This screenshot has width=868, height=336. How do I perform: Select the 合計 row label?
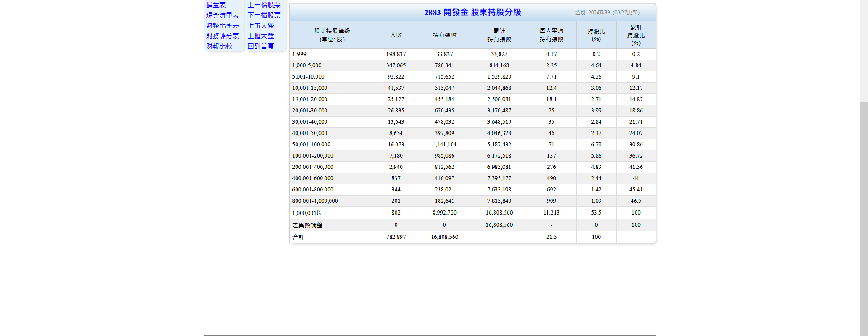tap(298, 237)
